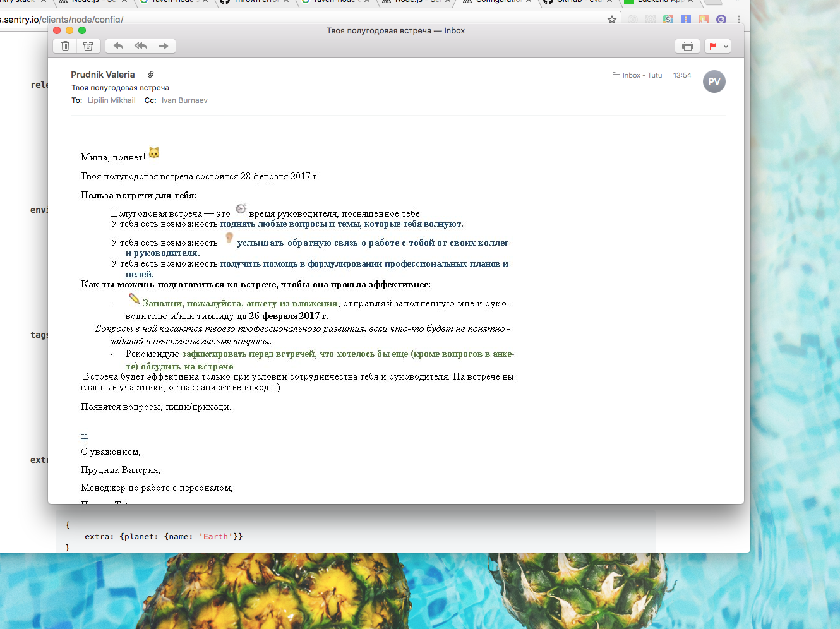Click the Inbox - Tutu mailbox label
Viewport: 840px width, 629px height.
pyautogui.click(x=637, y=75)
